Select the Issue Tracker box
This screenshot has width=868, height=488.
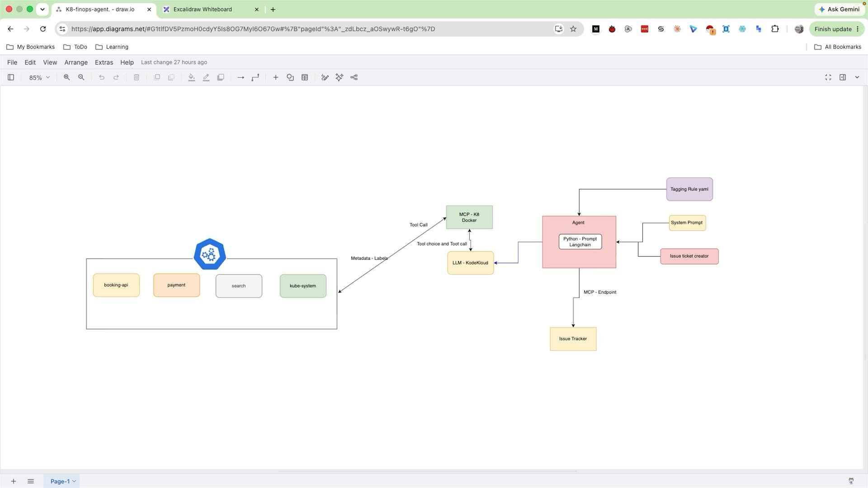tap(573, 339)
